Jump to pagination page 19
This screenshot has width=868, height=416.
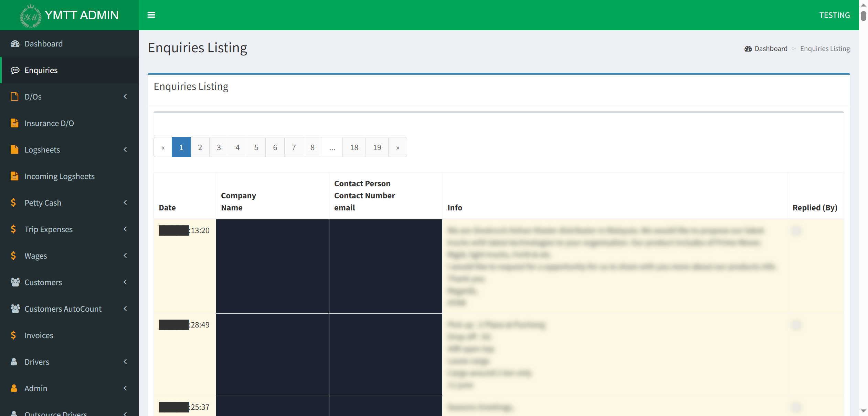click(377, 147)
